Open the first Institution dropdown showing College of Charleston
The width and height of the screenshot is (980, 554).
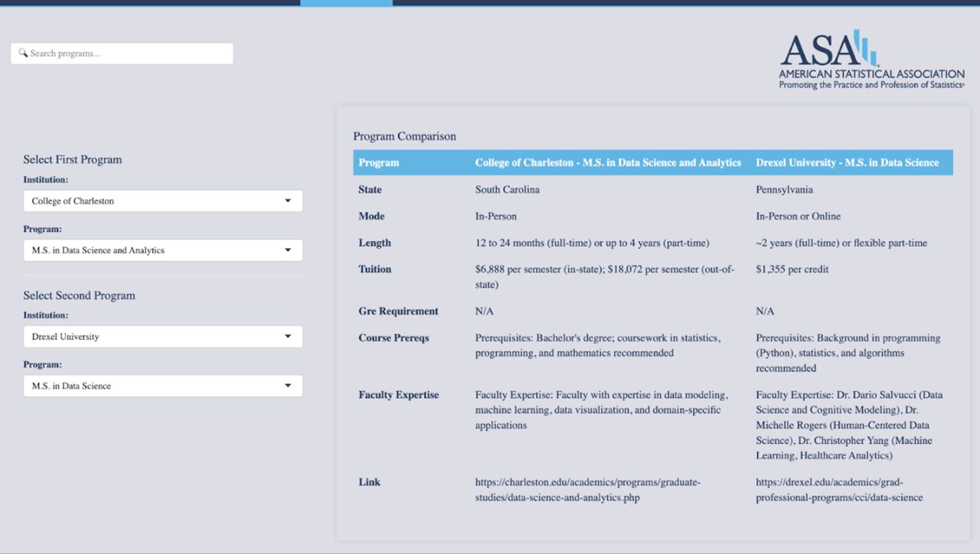pyautogui.click(x=163, y=201)
